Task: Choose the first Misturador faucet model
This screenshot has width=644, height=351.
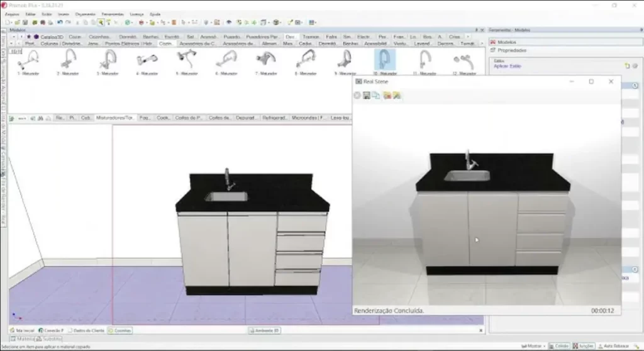Action: pyautogui.click(x=29, y=62)
